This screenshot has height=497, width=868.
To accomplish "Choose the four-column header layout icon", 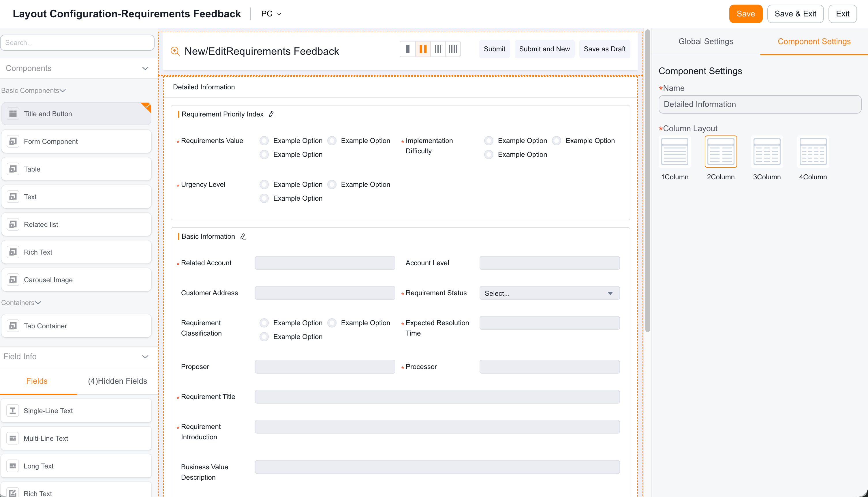I will click(x=453, y=49).
